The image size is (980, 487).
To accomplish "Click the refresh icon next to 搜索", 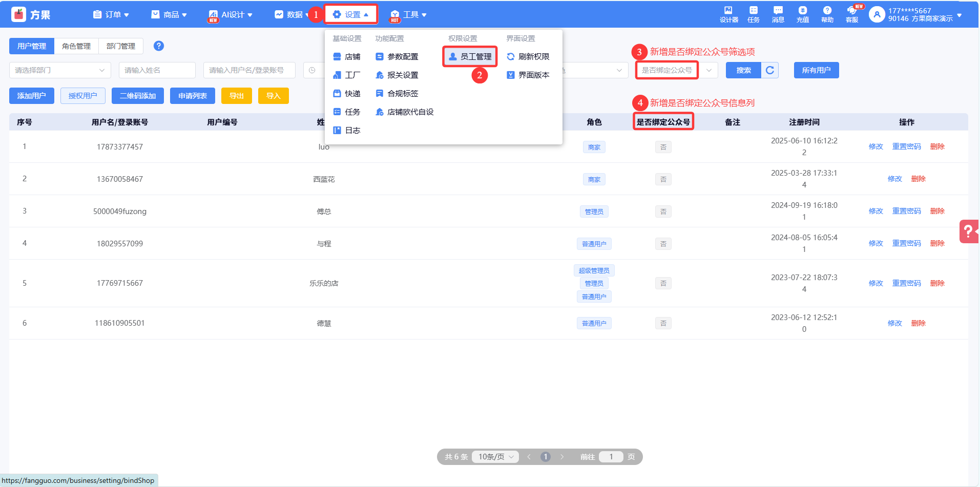I will 770,70.
